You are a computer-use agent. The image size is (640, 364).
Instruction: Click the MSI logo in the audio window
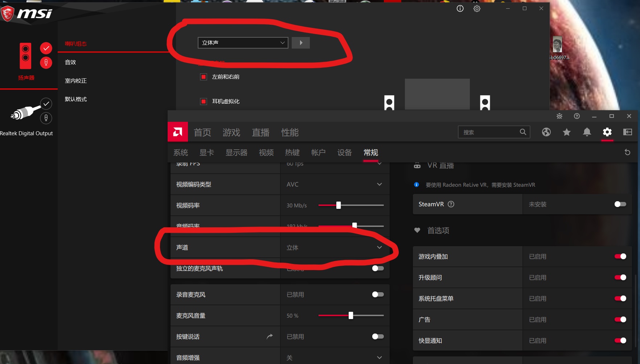[26, 14]
